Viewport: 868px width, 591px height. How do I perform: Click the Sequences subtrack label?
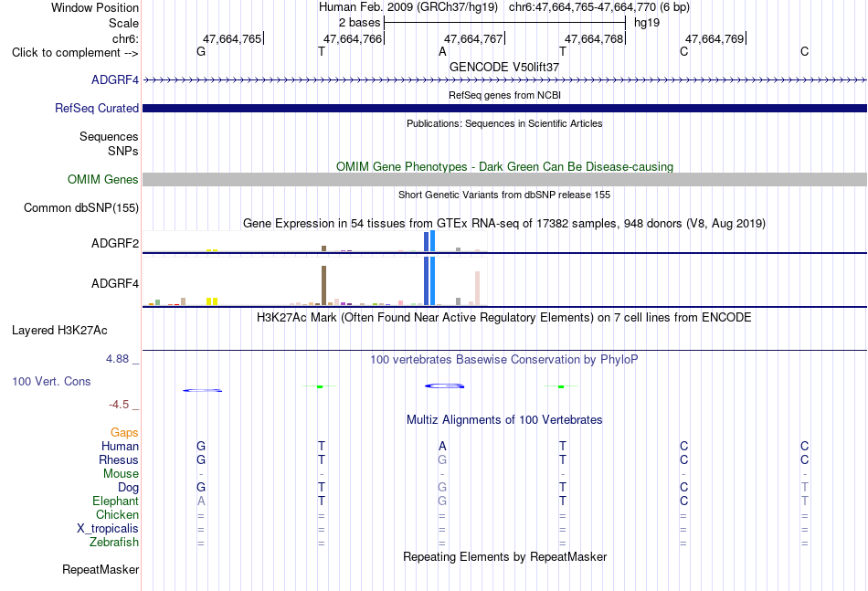coord(109,137)
